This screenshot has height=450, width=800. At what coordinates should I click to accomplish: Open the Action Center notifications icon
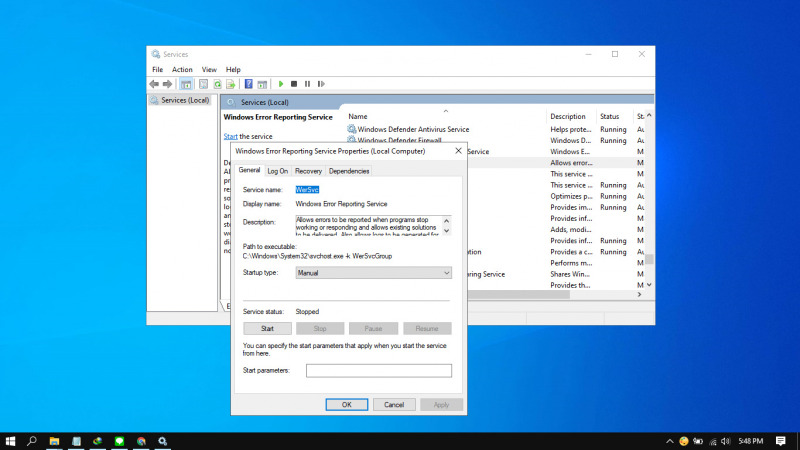(781, 441)
